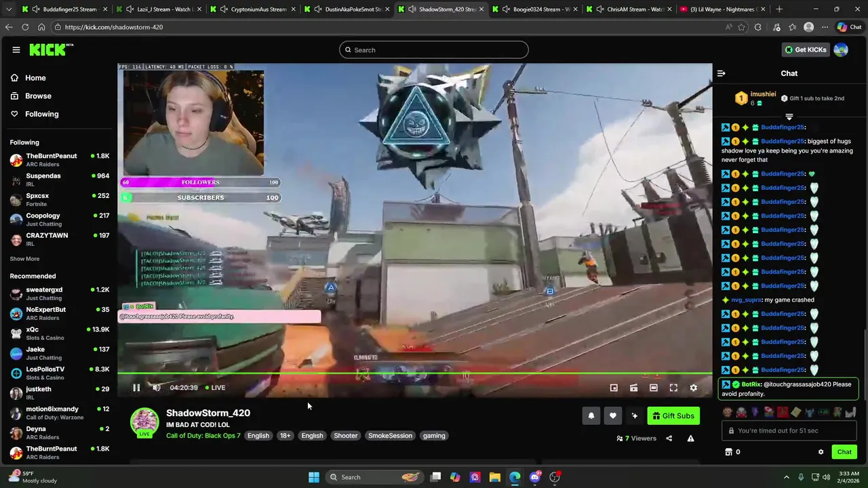Open LosPollosTV recommended channel
Viewport: 868px width, 488px height.
click(60, 373)
